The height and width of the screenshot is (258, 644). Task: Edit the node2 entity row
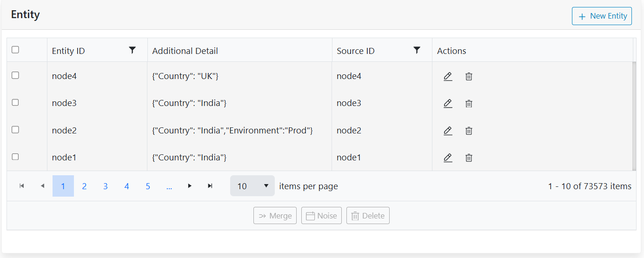[x=448, y=131]
